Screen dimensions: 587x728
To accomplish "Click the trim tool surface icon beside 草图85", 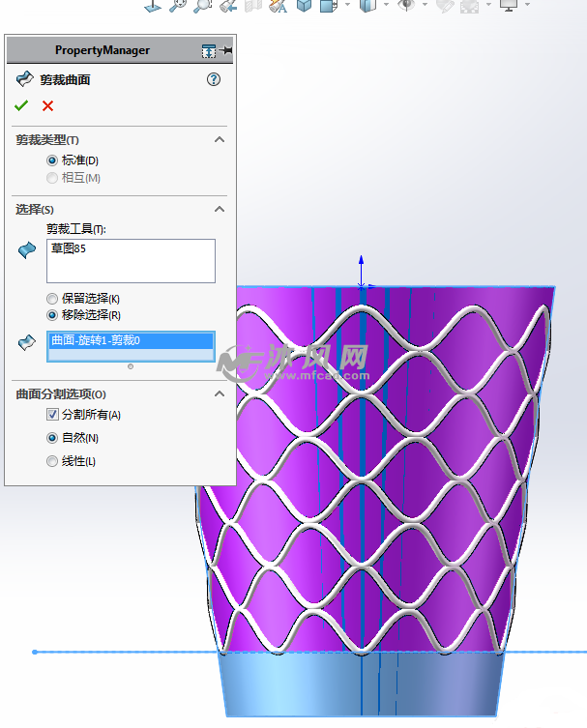I will pos(27,249).
